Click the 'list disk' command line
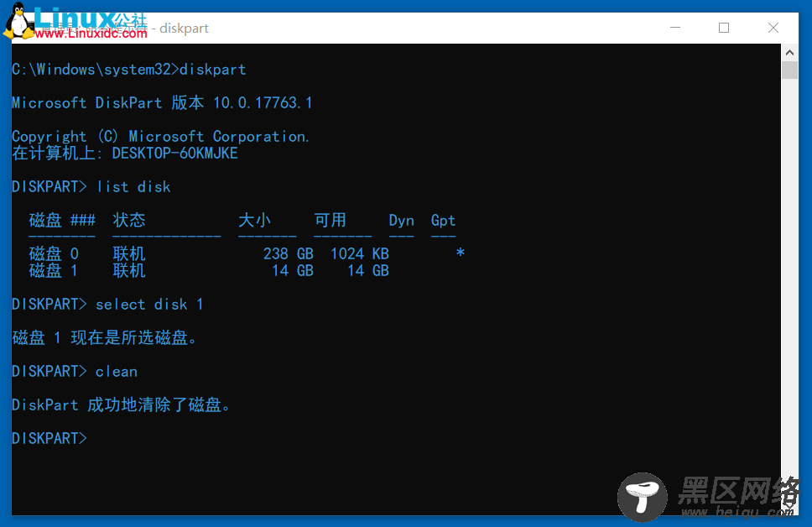Viewport: 812px width, 527px height. [x=91, y=186]
